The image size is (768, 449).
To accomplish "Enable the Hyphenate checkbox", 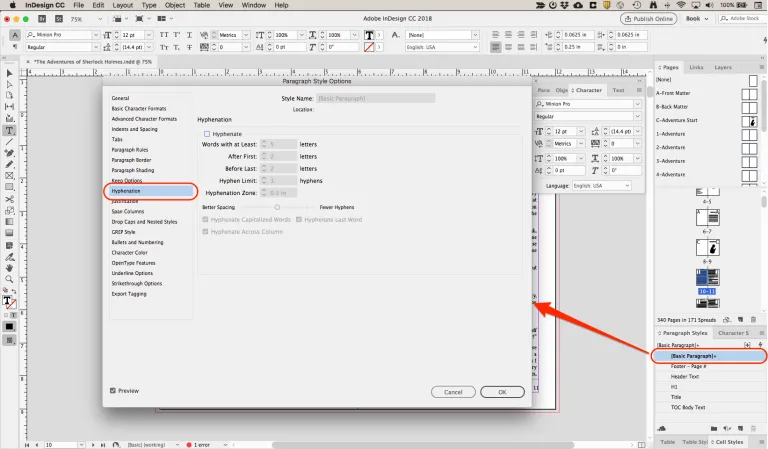I will (x=207, y=134).
